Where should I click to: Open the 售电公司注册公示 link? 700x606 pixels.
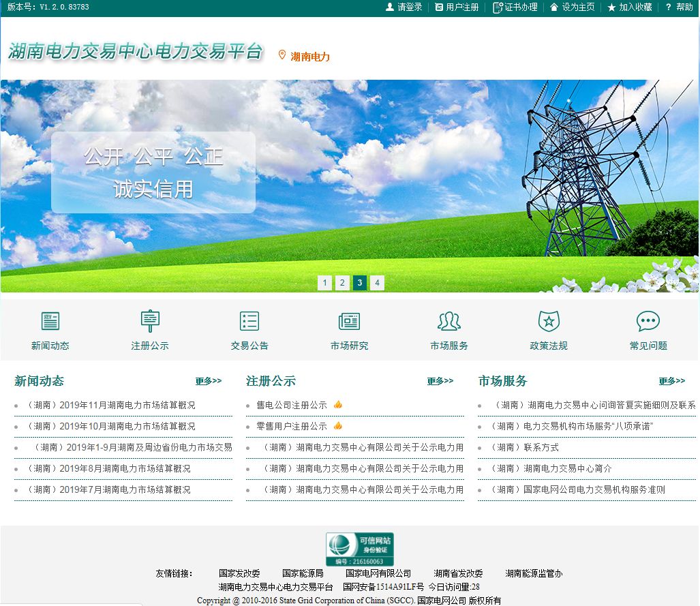(292, 405)
